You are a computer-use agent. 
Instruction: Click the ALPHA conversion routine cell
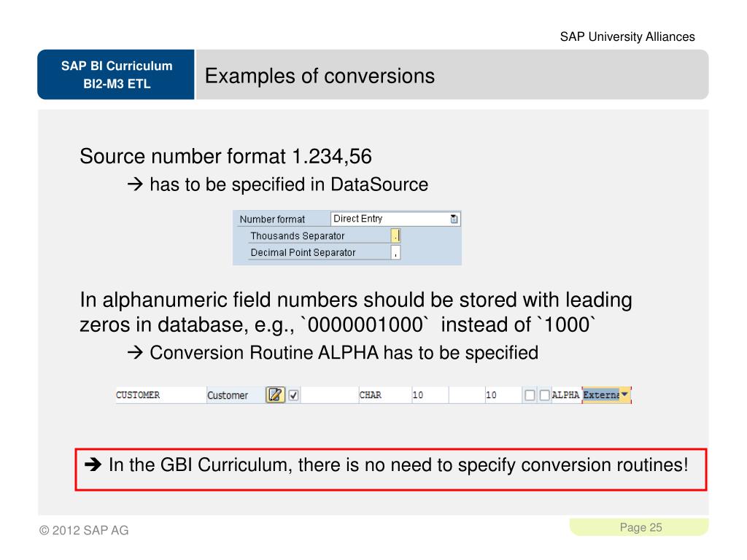click(x=566, y=394)
